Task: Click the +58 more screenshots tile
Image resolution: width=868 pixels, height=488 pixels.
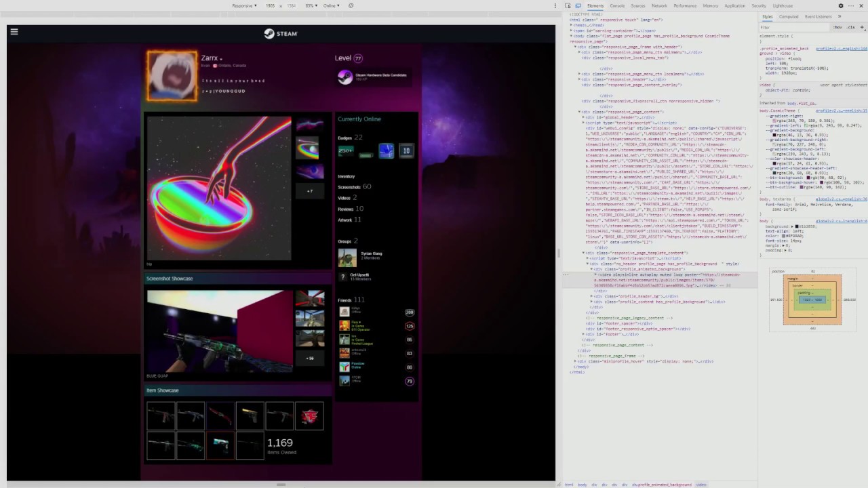Action: [x=310, y=358]
